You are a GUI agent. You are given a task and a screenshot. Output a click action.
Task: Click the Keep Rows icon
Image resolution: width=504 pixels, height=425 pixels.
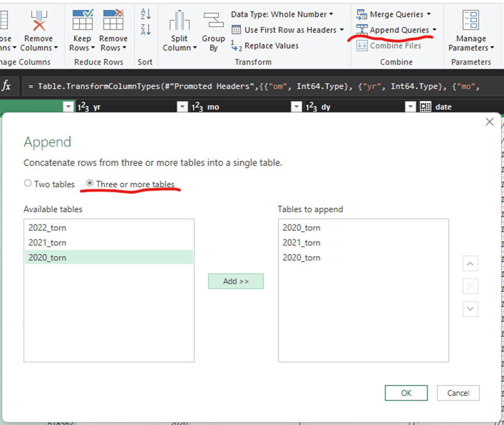[82, 21]
